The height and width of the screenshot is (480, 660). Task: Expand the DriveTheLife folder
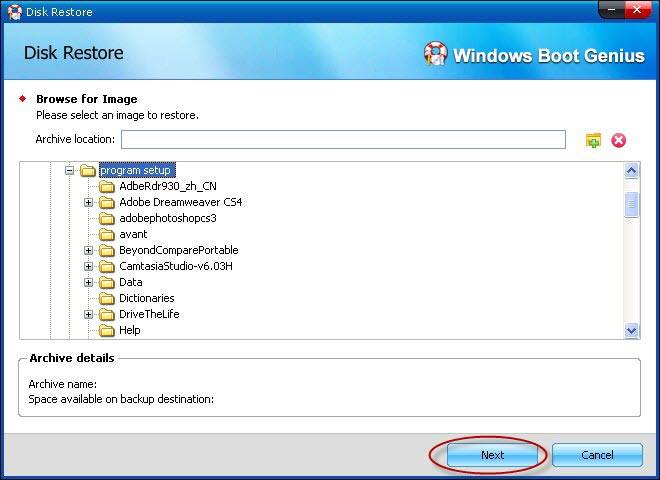(88, 315)
